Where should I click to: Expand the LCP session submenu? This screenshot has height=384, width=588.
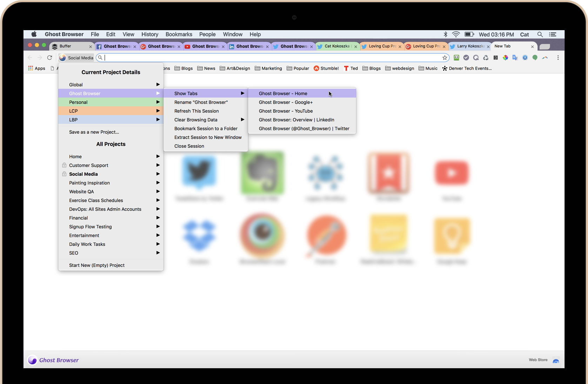[x=158, y=111]
